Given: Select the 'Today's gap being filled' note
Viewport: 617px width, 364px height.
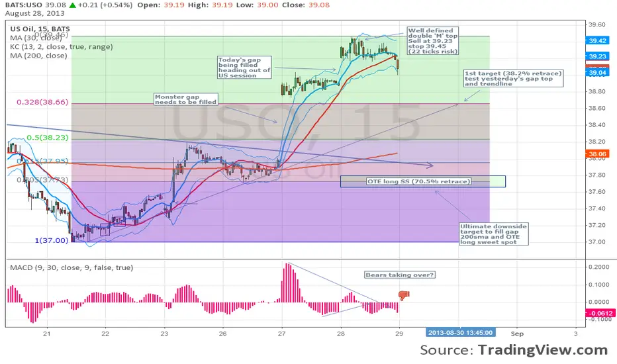Looking at the screenshot, I should click(x=244, y=68).
